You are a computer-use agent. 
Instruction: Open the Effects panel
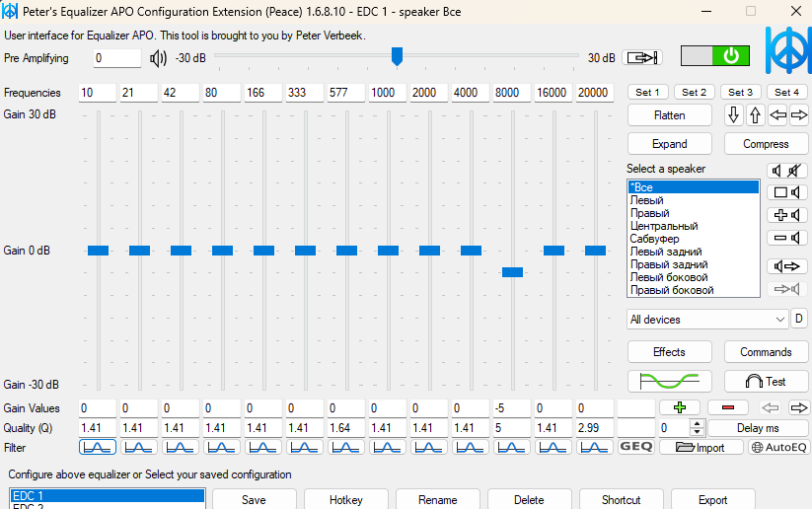click(670, 352)
